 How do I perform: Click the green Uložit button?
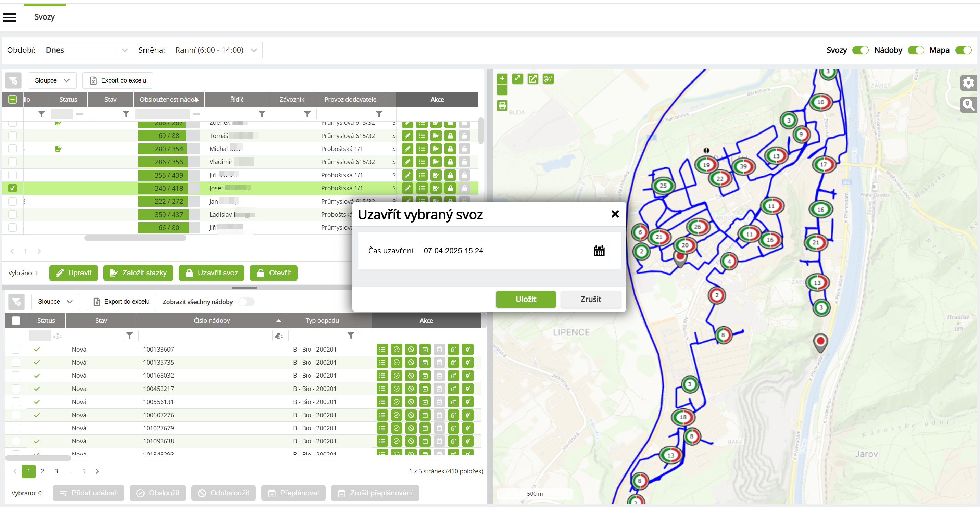525,299
